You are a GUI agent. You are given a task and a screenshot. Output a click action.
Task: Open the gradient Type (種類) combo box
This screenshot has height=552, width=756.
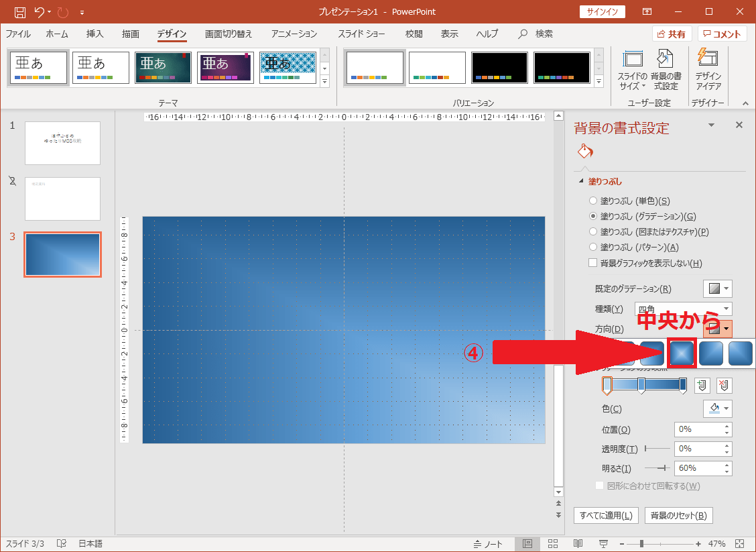tap(683, 309)
